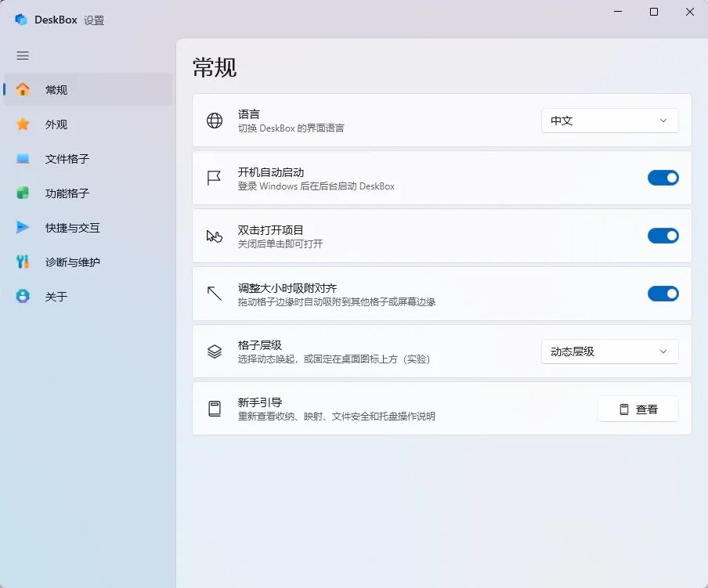Click the 拖动格子边缘时自动吸附 description text
The width and height of the screenshot is (708, 588).
[337, 302]
